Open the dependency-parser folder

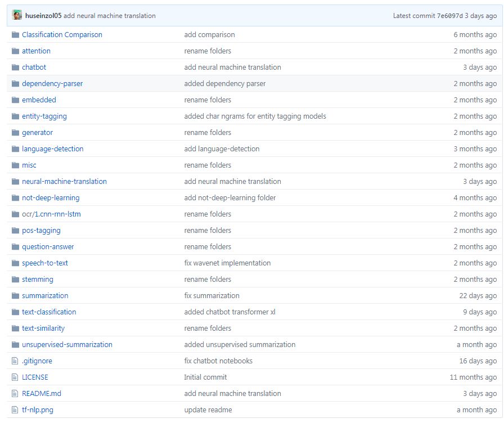pos(52,84)
